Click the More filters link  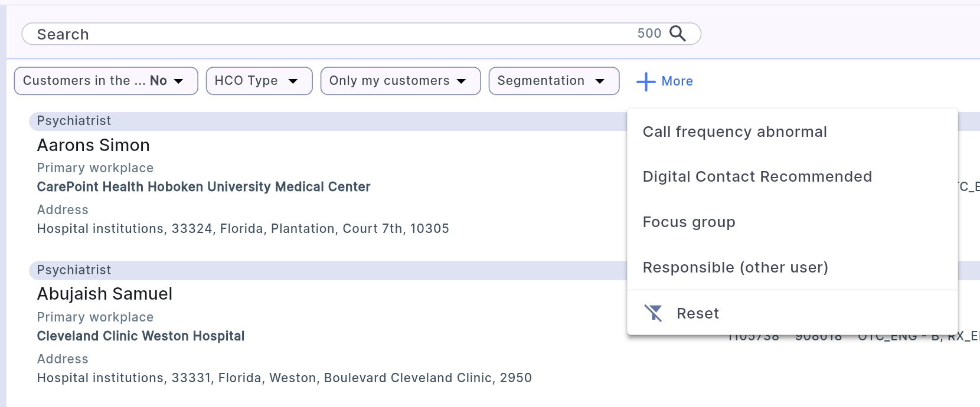[x=677, y=81]
